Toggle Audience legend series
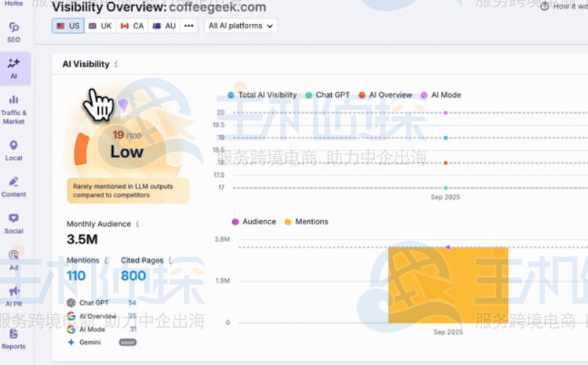The height and width of the screenshot is (365, 588). click(x=254, y=221)
